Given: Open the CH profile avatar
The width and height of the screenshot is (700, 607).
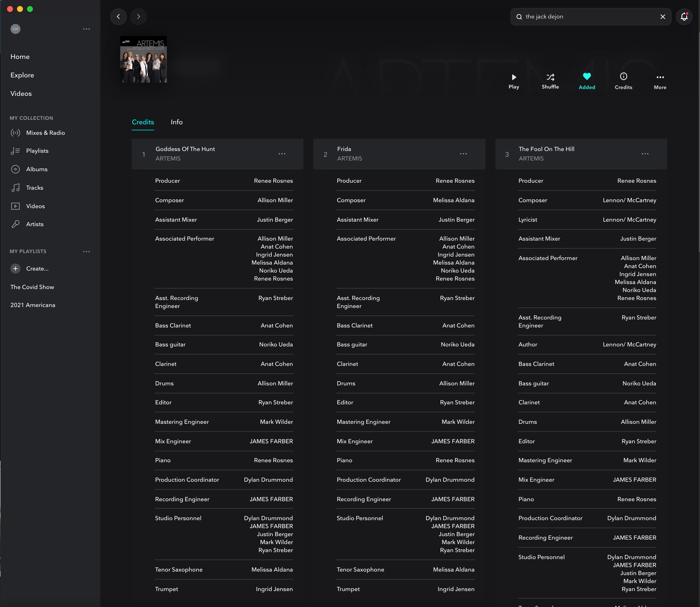Looking at the screenshot, I should 15,29.
